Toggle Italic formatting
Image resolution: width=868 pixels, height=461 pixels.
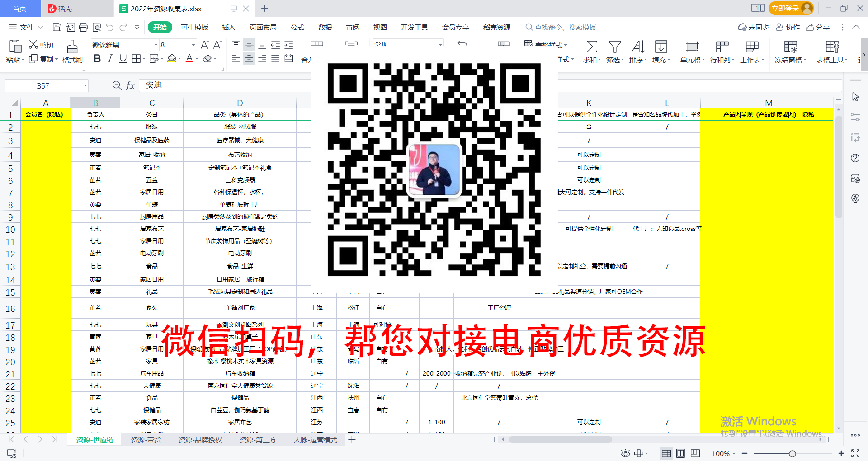110,59
